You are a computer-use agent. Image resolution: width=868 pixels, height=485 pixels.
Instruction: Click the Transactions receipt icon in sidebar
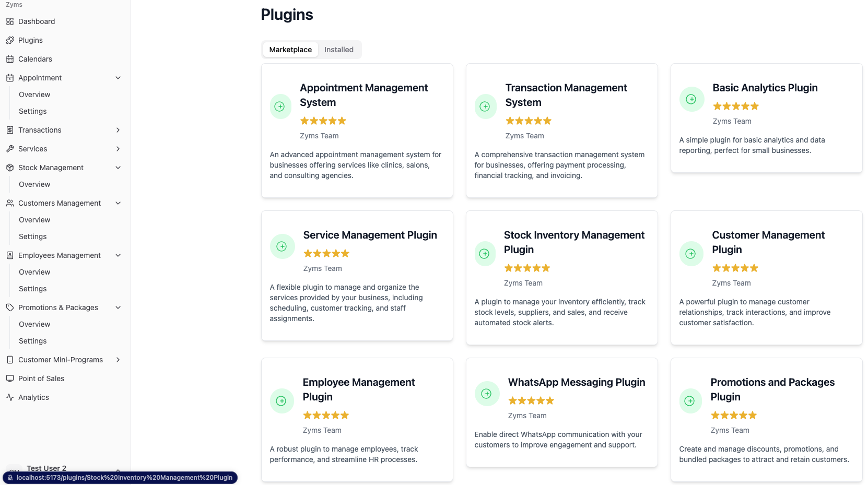click(x=10, y=130)
